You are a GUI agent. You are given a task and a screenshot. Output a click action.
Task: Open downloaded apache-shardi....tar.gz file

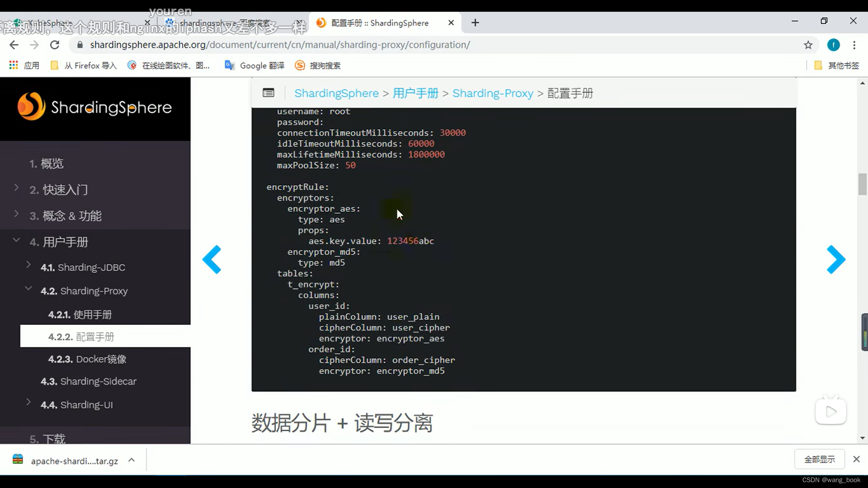[66, 460]
